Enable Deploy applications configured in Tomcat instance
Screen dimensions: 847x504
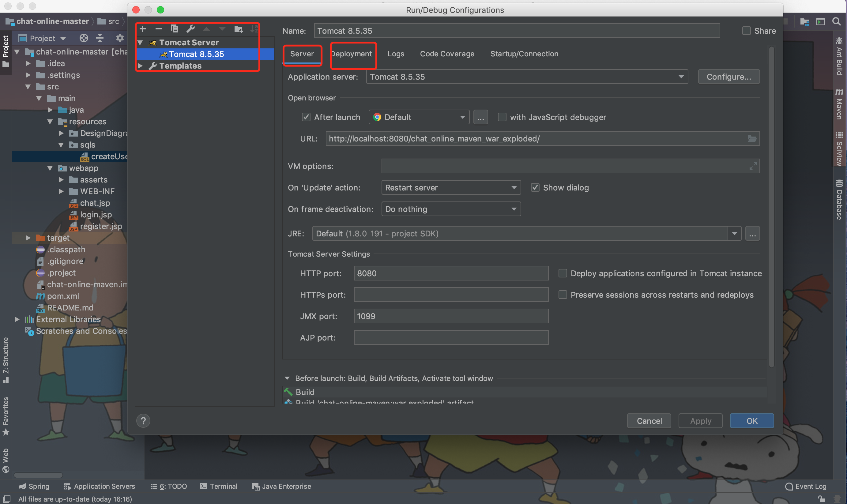coord(563,273)
